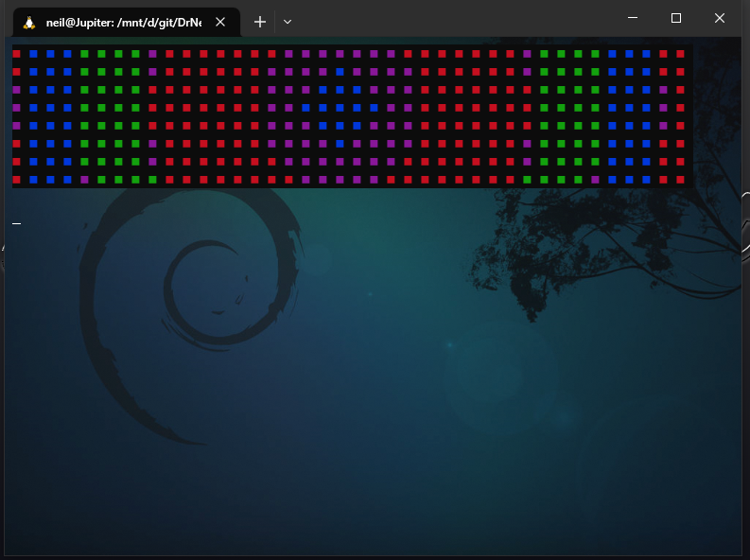Maximize the terminal window

pos(676,18)
